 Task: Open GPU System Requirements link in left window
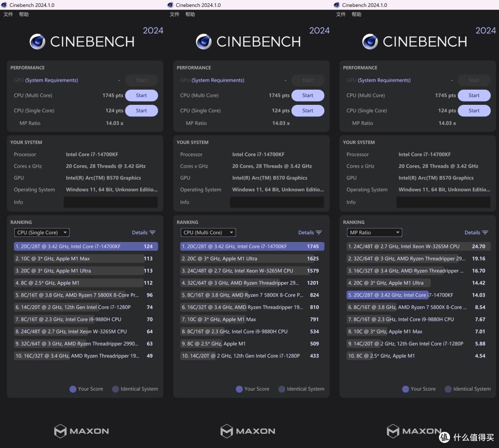coord(52,80)
